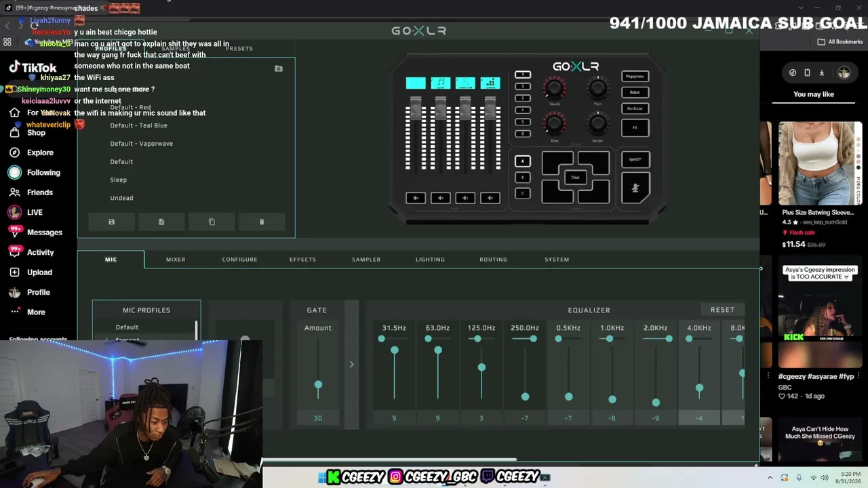Click the music note channel display

[440, 83]
